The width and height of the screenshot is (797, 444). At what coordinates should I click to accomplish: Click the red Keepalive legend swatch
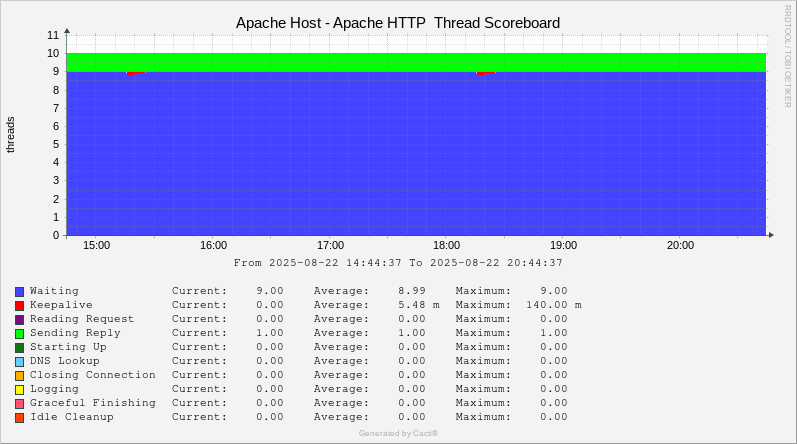19,306
